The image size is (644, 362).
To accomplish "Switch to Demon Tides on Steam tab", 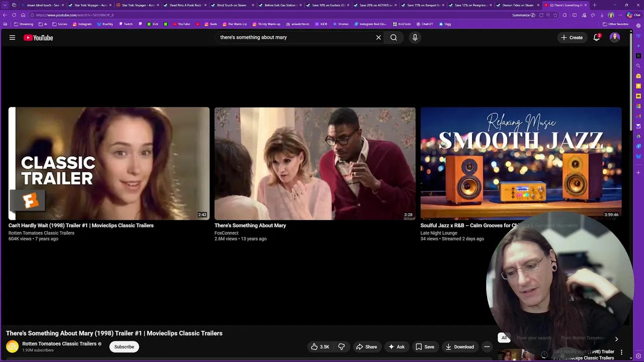I will pos(517,5).
